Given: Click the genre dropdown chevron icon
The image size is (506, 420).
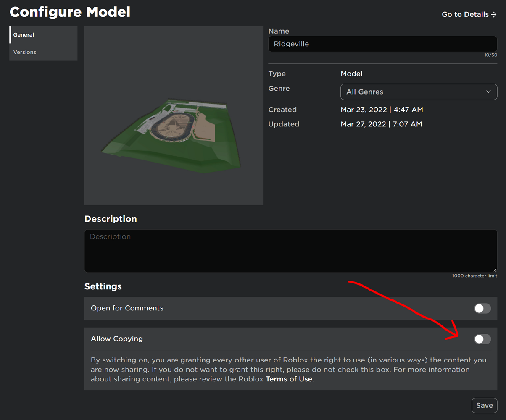Looking at the screenshot, I should point(488,92).
